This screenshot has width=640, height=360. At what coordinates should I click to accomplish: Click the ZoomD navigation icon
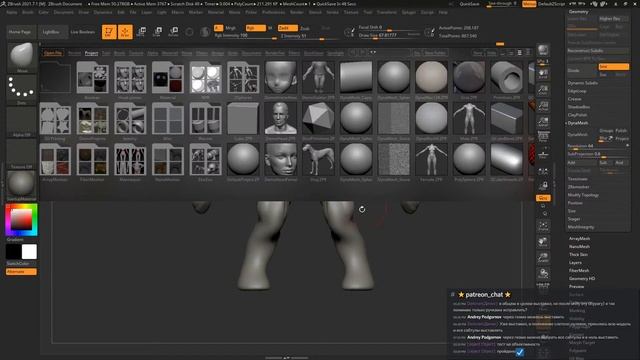[543, 258]
